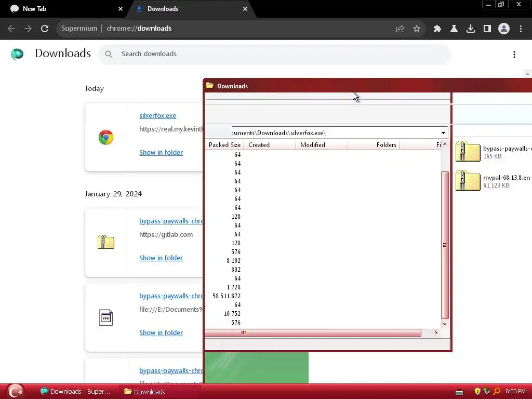Click the horizontal scrollbar thumb in archive list
The height and width of the screenshot is (399, 532).
[313, 333]
